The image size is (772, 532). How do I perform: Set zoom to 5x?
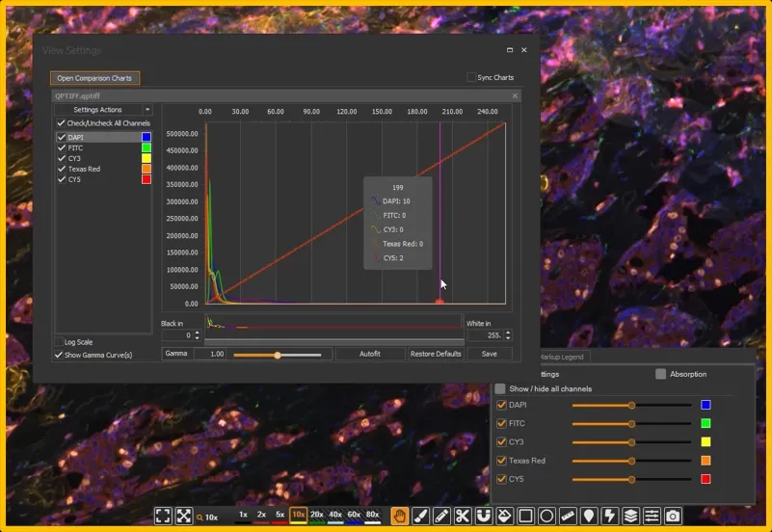(x=280, y=515)
